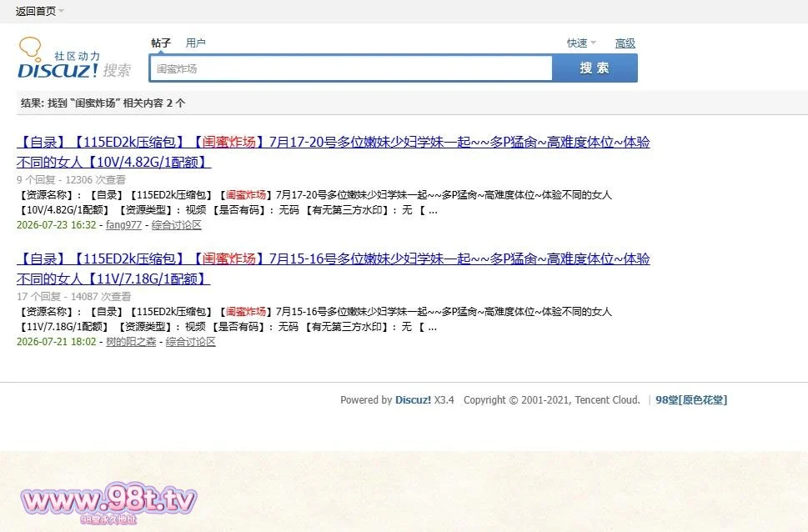Expand the 快速 search mode dropdown
This screenshot has height=532, width=808.
click(580, 43)
